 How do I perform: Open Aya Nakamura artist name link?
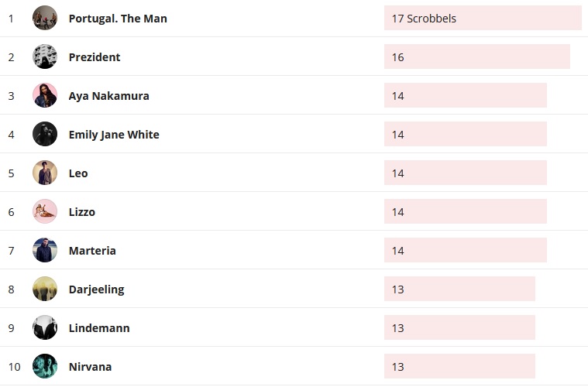[108, 96]
